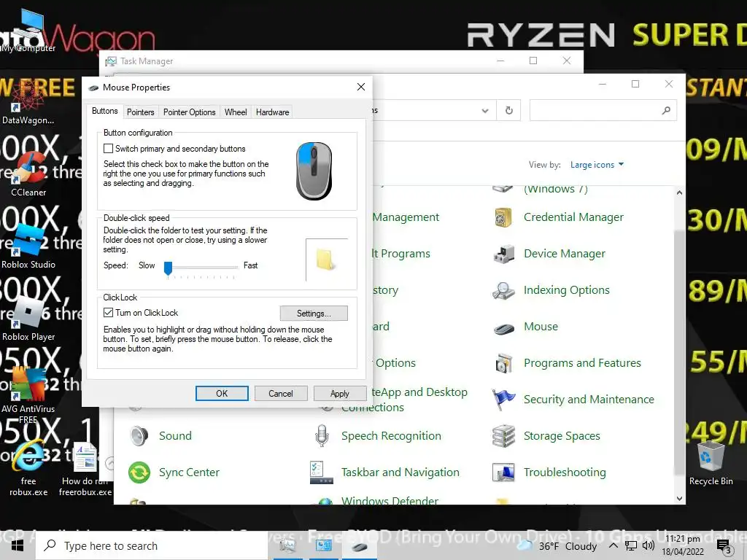
Task: Click the Mouse icon in Control Panel
Action: [x=503, y=328]
